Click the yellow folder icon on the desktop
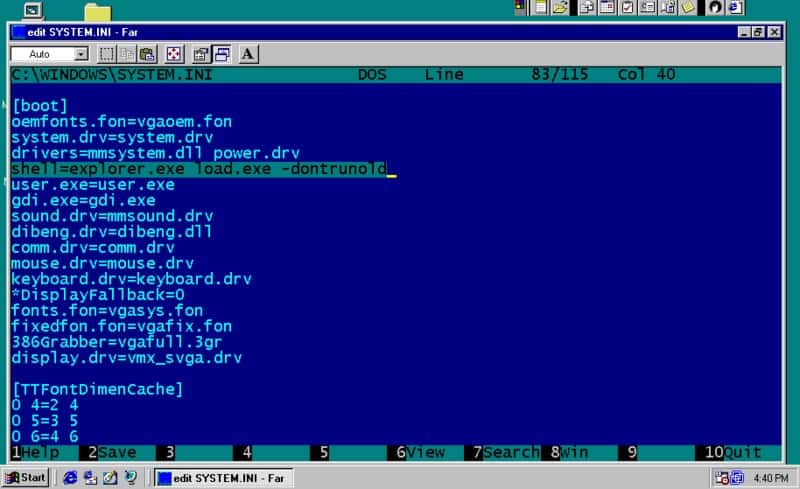Image resolution: width=800 pixels, height=489 pixels. point(97,11)
